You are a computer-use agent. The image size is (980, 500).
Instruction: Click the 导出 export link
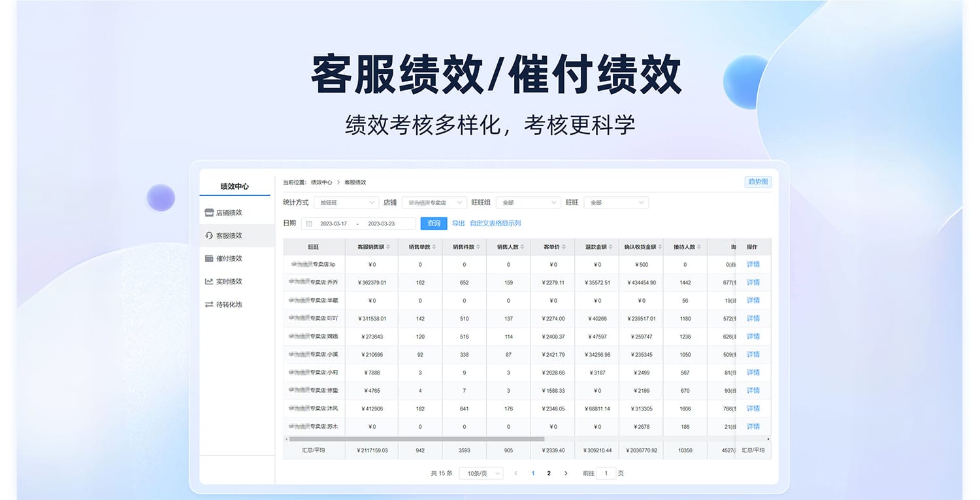458,224
